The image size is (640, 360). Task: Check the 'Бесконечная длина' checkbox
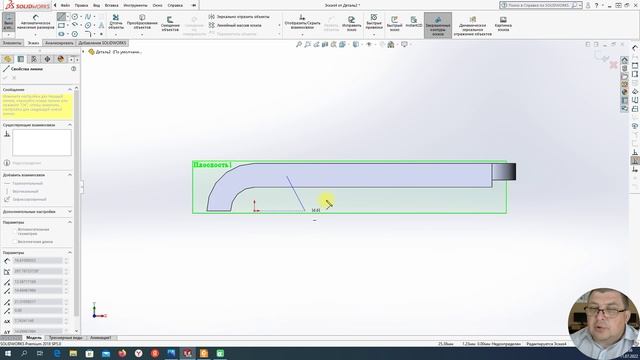pos(14,242)
